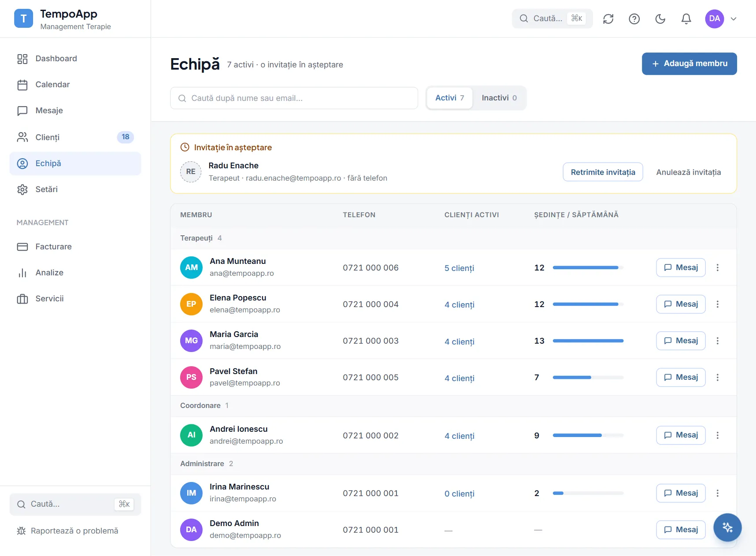Click the TempoApp logo icon
The width and height of the screenshot is (756, 556).
tap(23, 19)
